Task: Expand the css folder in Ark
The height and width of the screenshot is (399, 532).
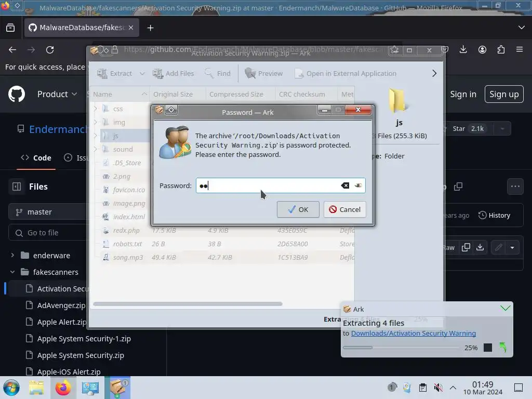Action: click(x=96, y=109)
